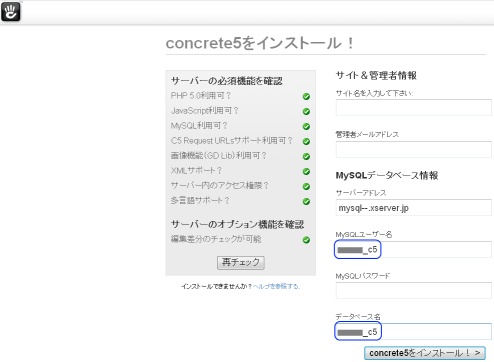Click green check for 多言語サポート
The height and width of the screenshot is (362, 494).
click(x=306, y=202)
